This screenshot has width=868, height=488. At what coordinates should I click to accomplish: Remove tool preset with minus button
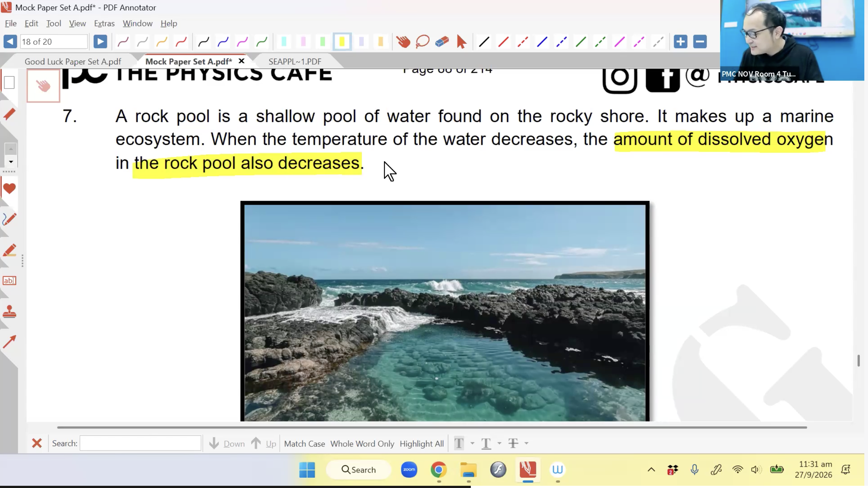coord(700,42)
